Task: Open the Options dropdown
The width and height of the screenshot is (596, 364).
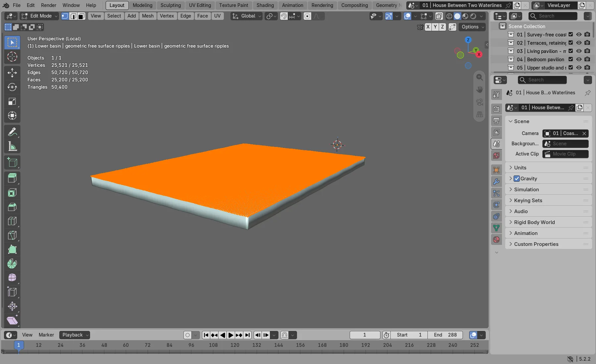Action: tap(472, 27)
